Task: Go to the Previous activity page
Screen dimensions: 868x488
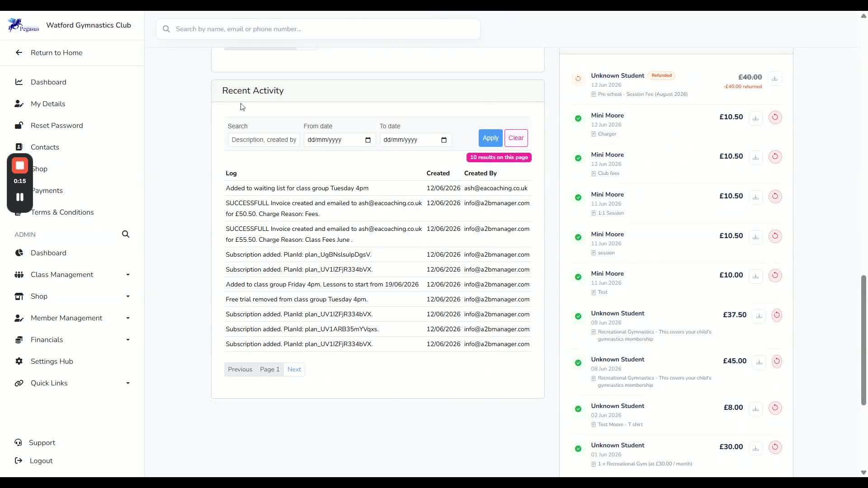Action: point(240,370)
